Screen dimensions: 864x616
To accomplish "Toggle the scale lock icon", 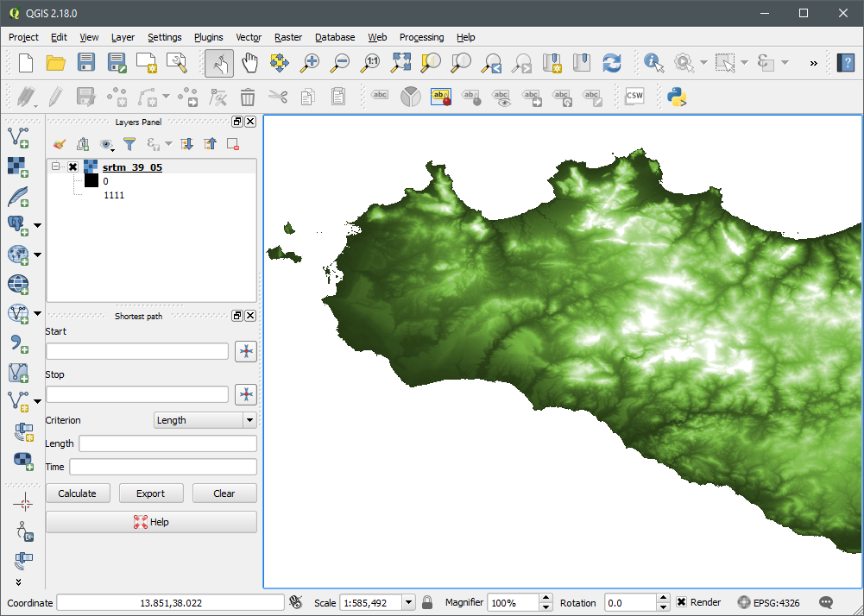I will [x=427, y=602].
